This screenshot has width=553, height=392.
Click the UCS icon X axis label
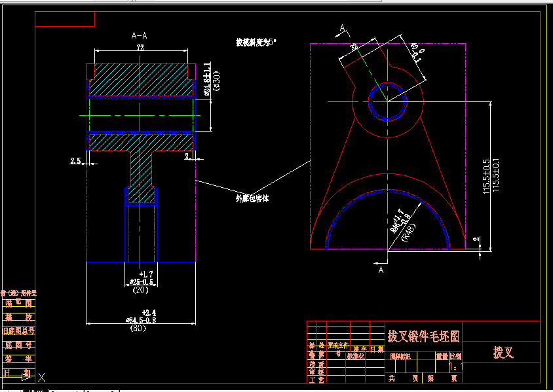pos(42,378)
